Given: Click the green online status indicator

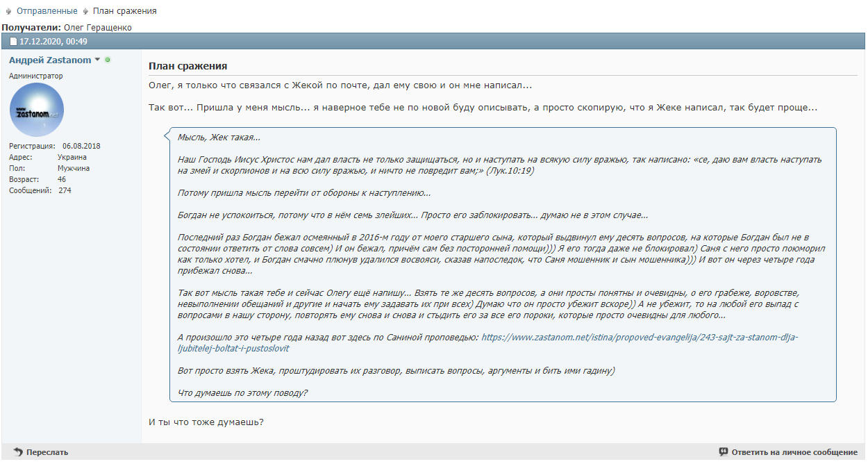Looking at the screenshot, I should pos(108,60).
